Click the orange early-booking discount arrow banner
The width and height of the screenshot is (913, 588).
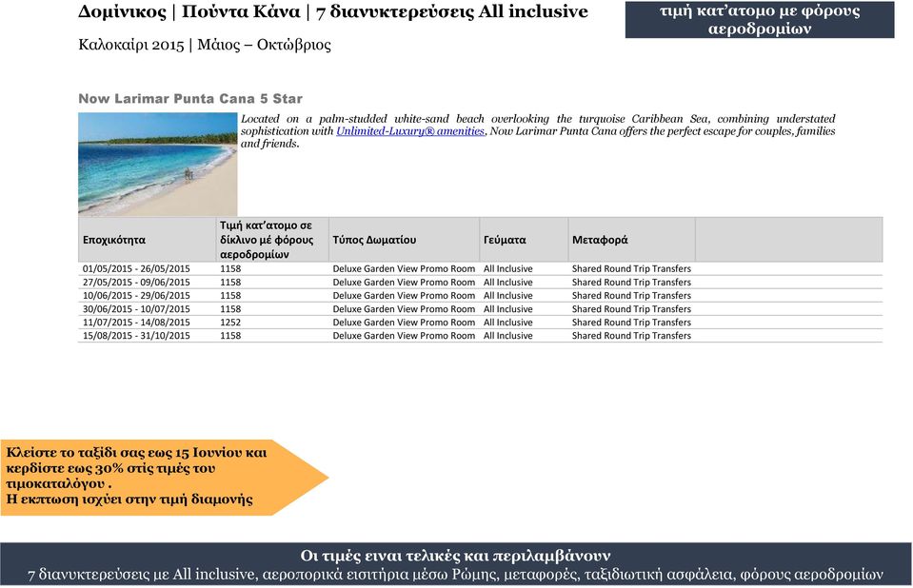point(164,478)
